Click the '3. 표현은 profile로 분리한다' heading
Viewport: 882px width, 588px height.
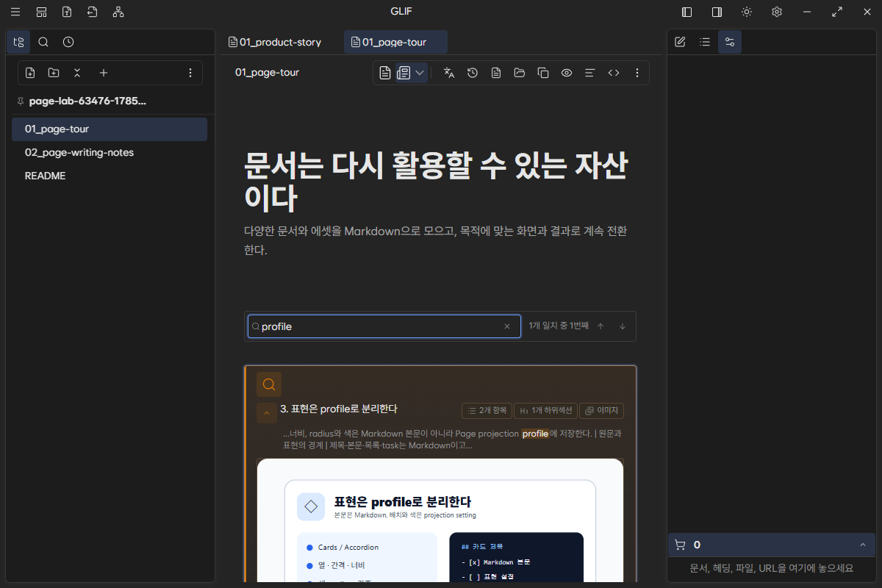339,409
